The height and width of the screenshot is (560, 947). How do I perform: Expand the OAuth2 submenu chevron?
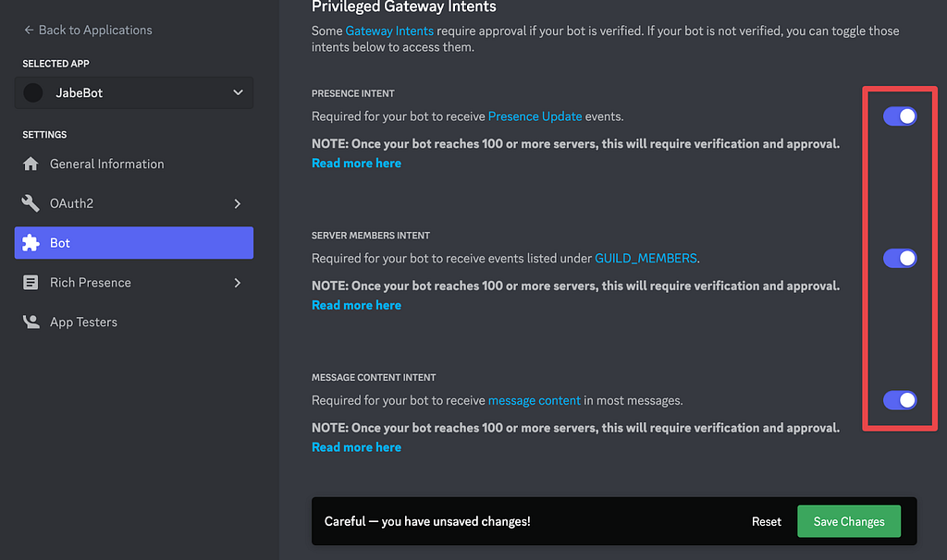pos(238,203)
